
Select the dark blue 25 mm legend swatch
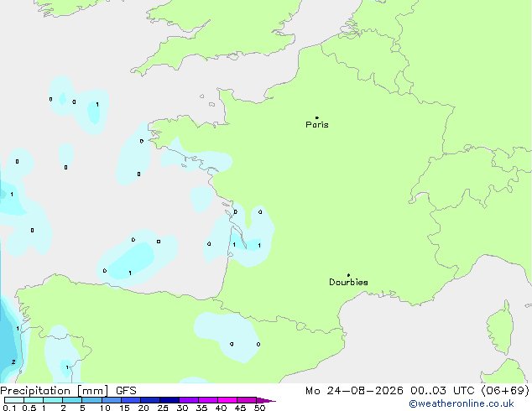[170, 400]
